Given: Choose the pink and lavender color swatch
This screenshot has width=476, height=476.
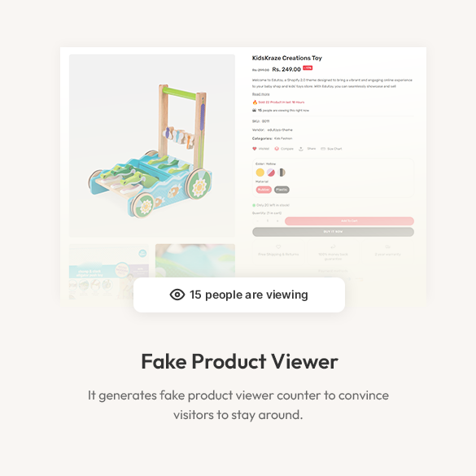Looking at the screenshot, I should click(x=271, y=172).
